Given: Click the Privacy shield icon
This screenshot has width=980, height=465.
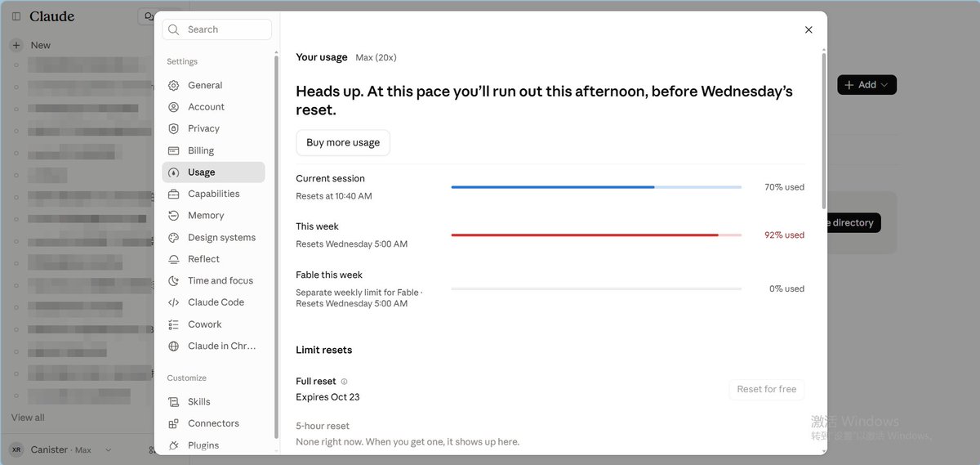Looking at the screenshot, I should (173, 128).
